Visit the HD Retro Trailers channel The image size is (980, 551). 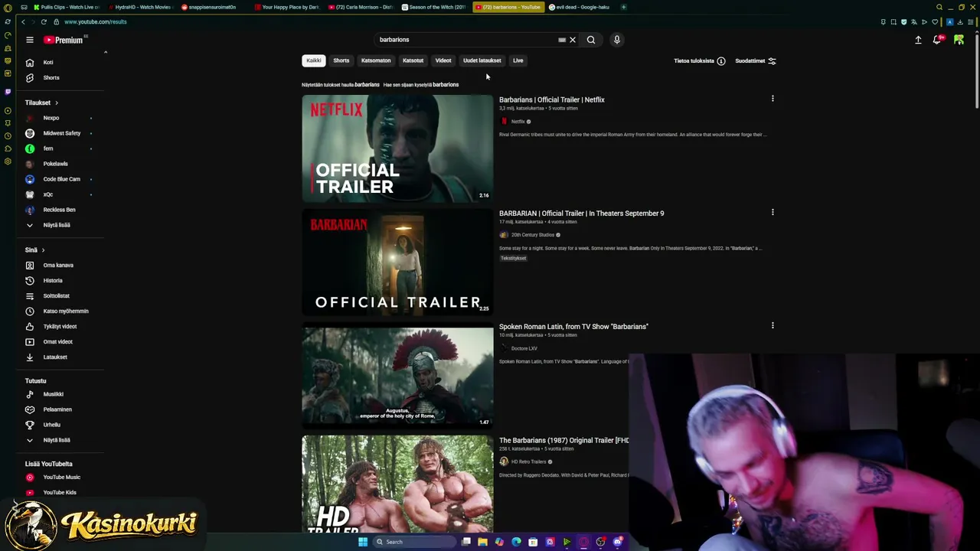(x=528, y=461)
